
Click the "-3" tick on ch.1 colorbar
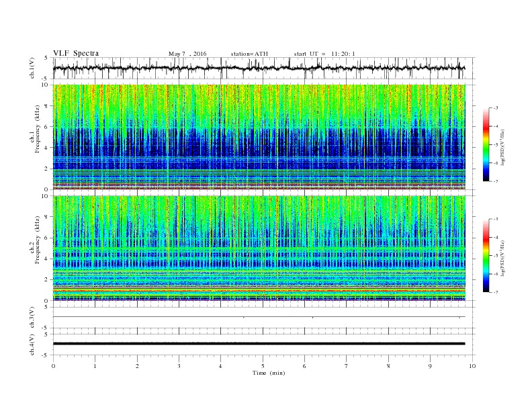[496, 108]
